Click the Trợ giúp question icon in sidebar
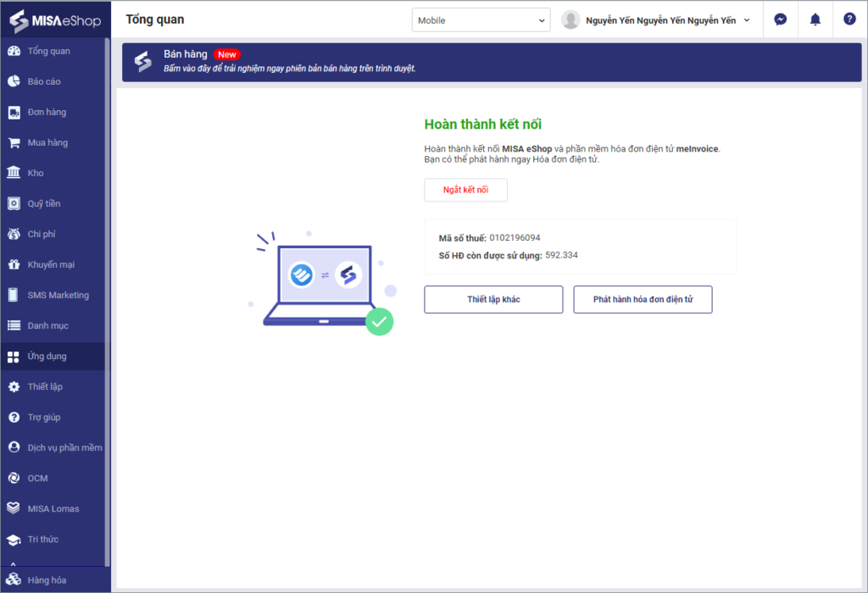 [14, 417]
